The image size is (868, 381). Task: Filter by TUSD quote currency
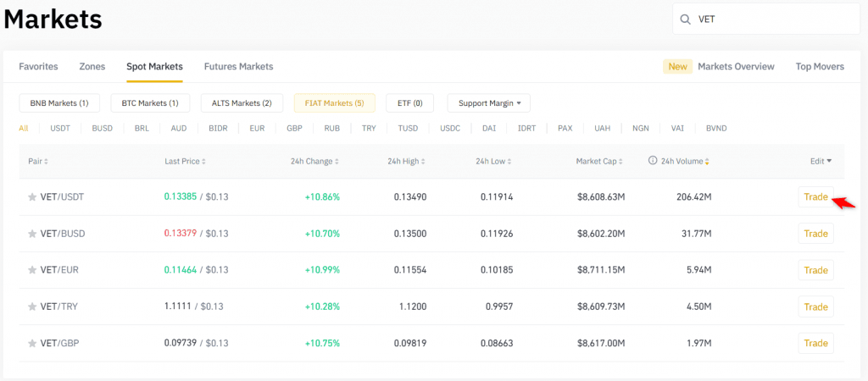409,129
